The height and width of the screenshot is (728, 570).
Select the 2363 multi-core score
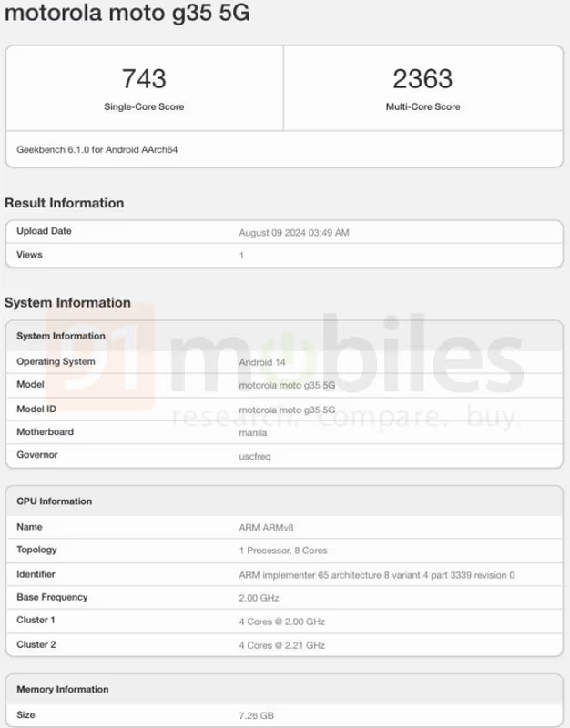pyautogui.click(x=422, y=79)
